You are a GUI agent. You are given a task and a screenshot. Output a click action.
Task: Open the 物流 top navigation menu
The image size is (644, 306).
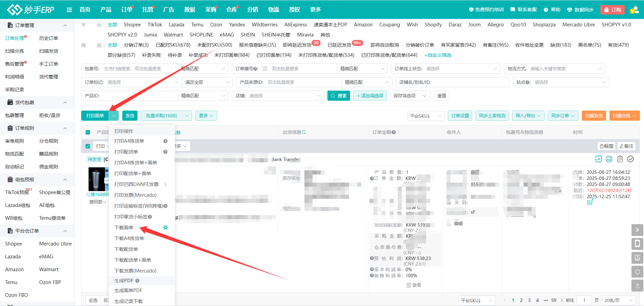274,10
